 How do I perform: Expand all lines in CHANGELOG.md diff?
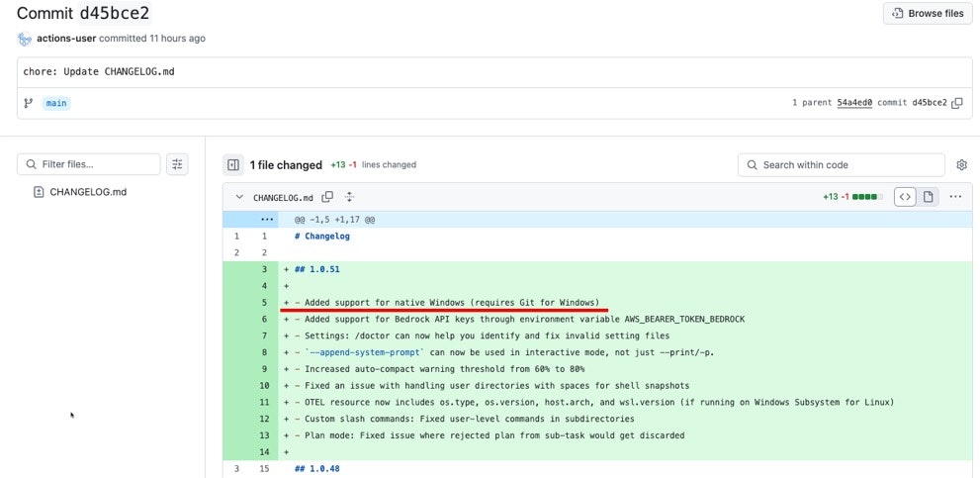click(x=349, y=197)
